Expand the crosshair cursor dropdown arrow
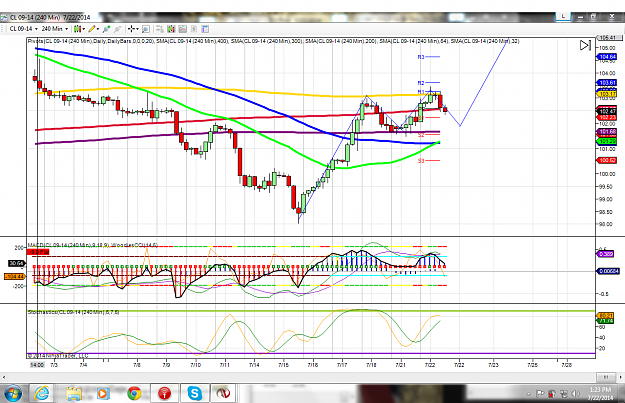Screen dimensions: 625x403 (137, 29)
